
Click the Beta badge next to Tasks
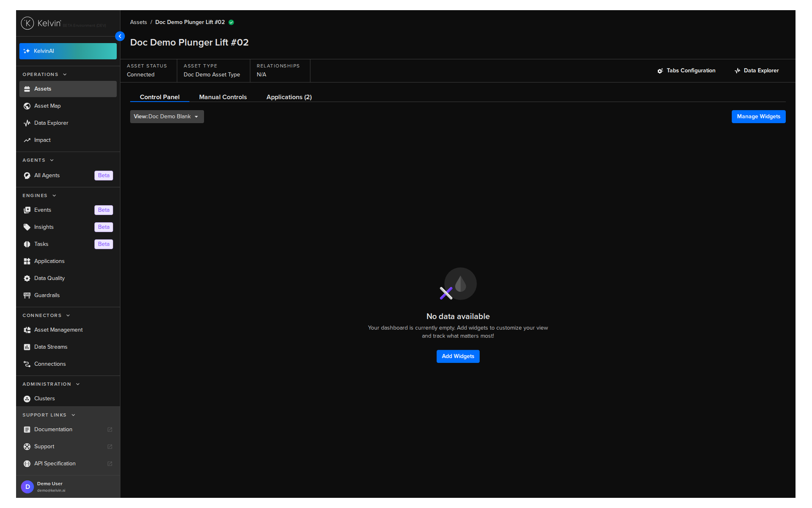click(x=104, y=244)
